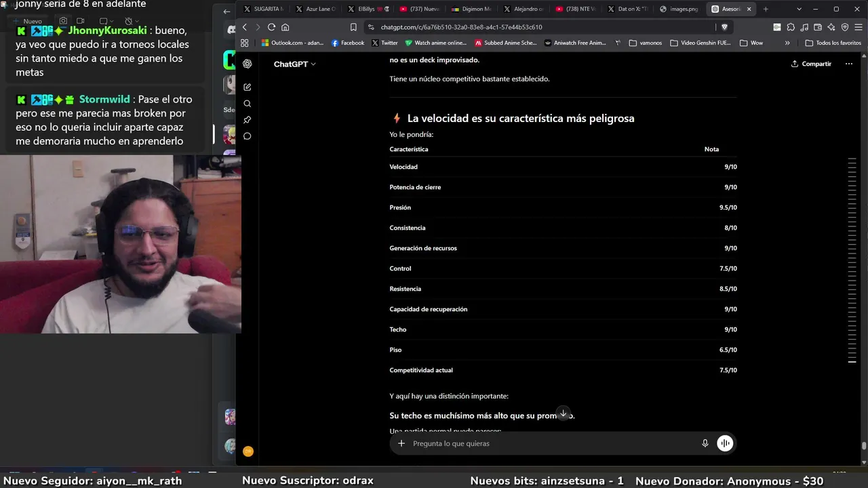Open the Leo AI sparkle toolbar icon

point(831,27)
